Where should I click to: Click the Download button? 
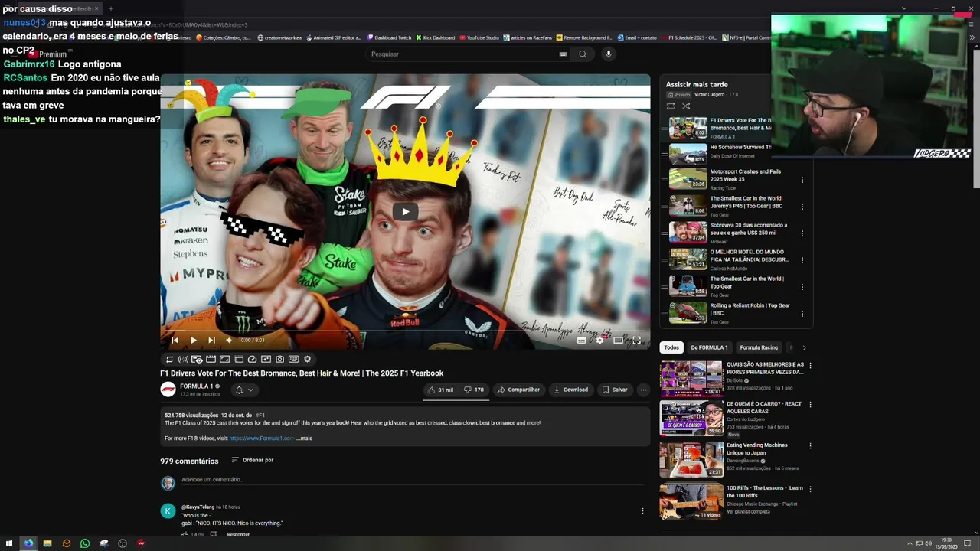coord(570,390)
